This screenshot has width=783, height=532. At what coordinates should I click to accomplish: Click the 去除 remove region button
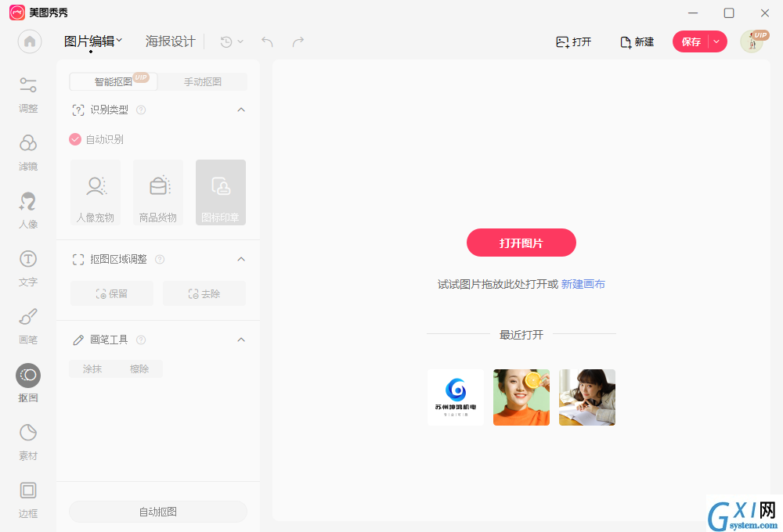204,293
